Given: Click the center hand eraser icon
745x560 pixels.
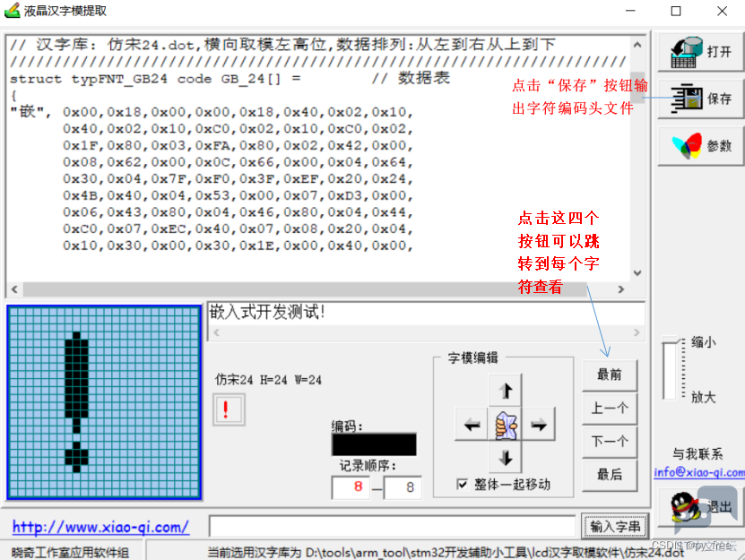Looking at the screenshot, I should point(505,424).
